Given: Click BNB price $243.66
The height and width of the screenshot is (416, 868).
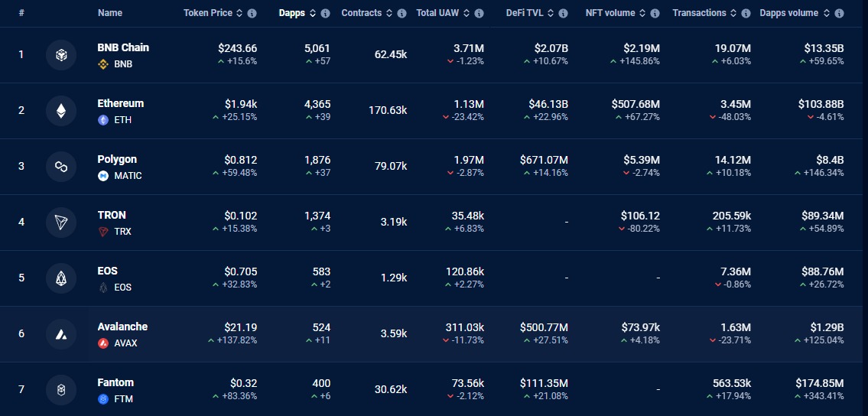Looking at the screenshot, I should (x=238, y=48).
